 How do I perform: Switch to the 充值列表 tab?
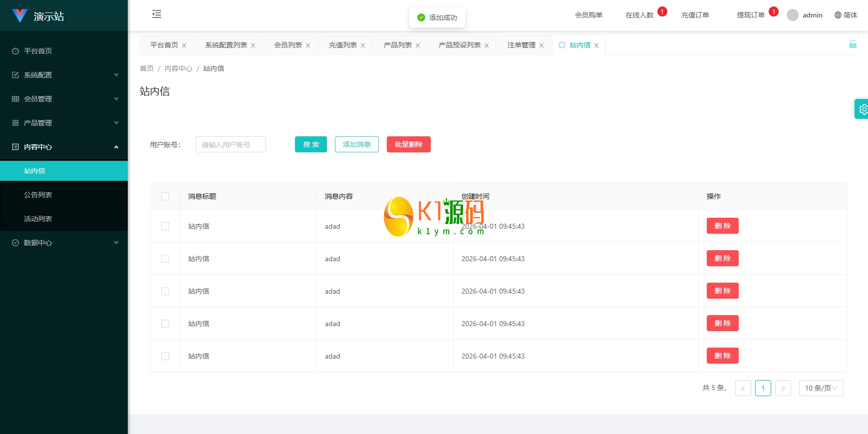pyautogui.click(x=343, y=45)
